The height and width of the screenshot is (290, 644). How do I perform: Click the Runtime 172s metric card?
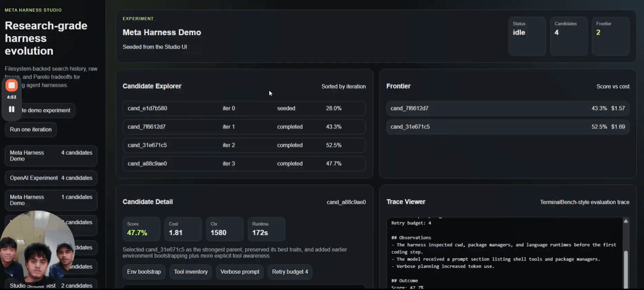[x=266, y=229]
